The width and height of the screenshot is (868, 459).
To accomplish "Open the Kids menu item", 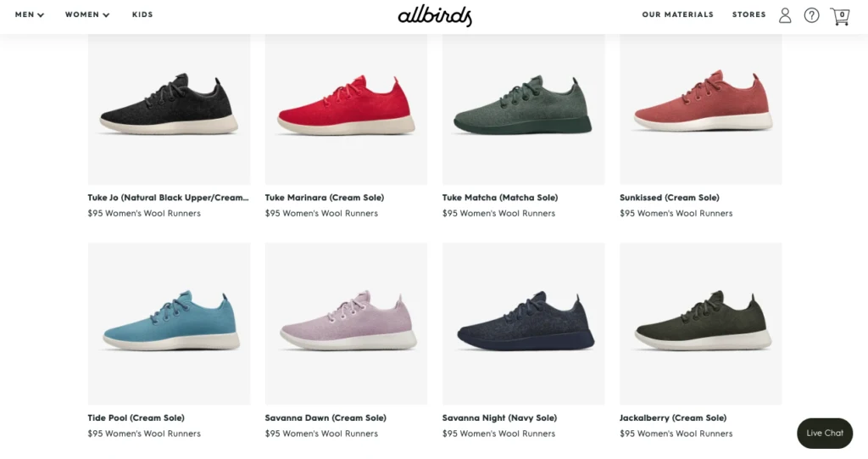I will (142, 14).
